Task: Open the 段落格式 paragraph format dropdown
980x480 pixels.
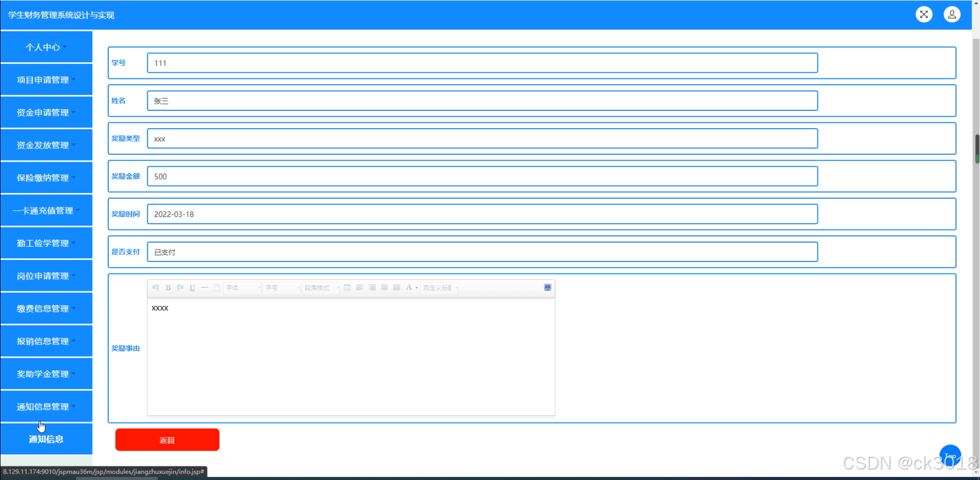Action: pos(320,288)
